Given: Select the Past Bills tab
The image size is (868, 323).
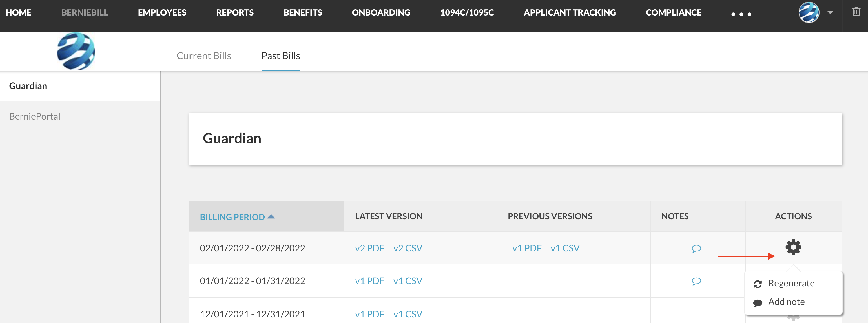Looking at the screenshot, I should [281, 56].
